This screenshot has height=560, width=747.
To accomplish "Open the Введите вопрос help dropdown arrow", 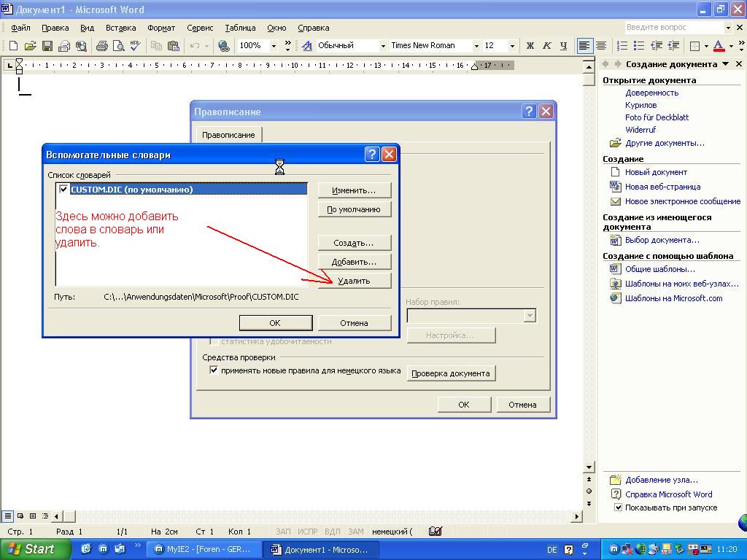I will coord(728,28).
